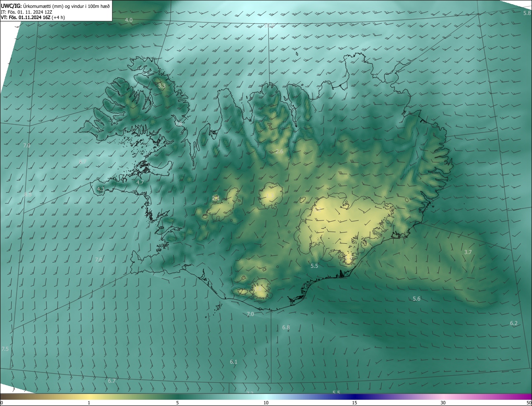Click the colorbar tick label 0

coord(1,403)
